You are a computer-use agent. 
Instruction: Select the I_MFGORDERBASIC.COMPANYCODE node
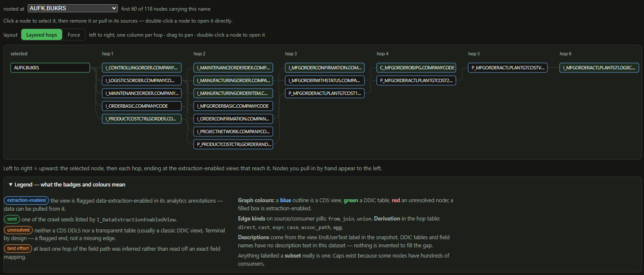[x=233, y=106]
